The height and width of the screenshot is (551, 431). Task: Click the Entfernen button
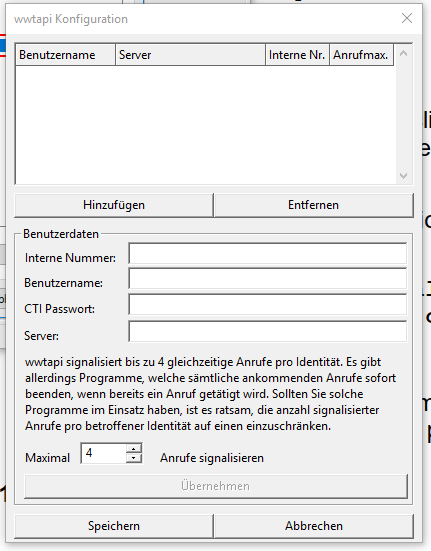(314, 205)
